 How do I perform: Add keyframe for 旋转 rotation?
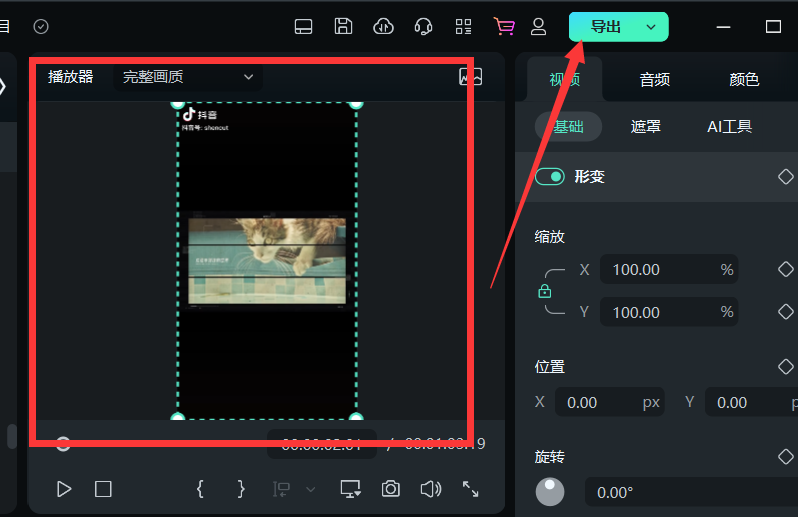[x=785, y=456]
